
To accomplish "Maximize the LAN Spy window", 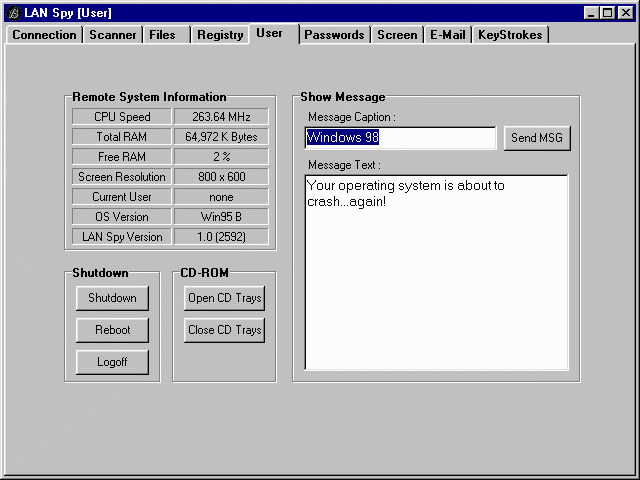I will click(x=608, y=13).
